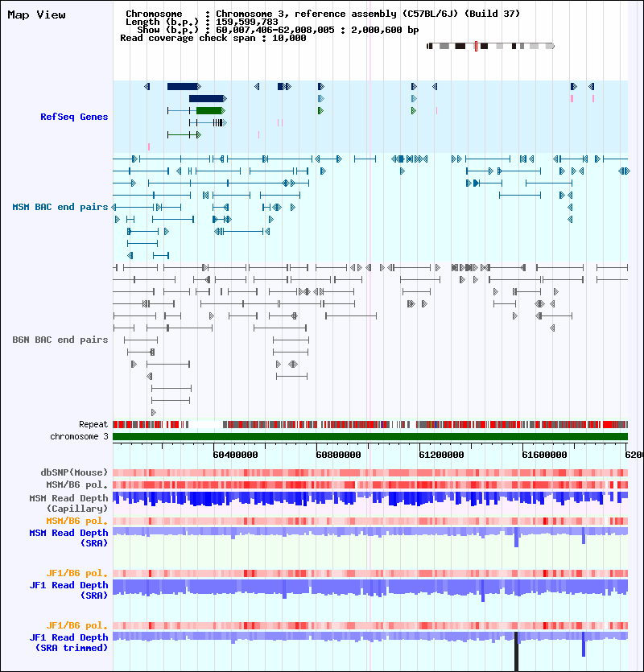Image resolution: width=644 pixels, height=672 pixels.
Task: Click the gray MSM/B6 pol. label
Action: coord(77,484)
